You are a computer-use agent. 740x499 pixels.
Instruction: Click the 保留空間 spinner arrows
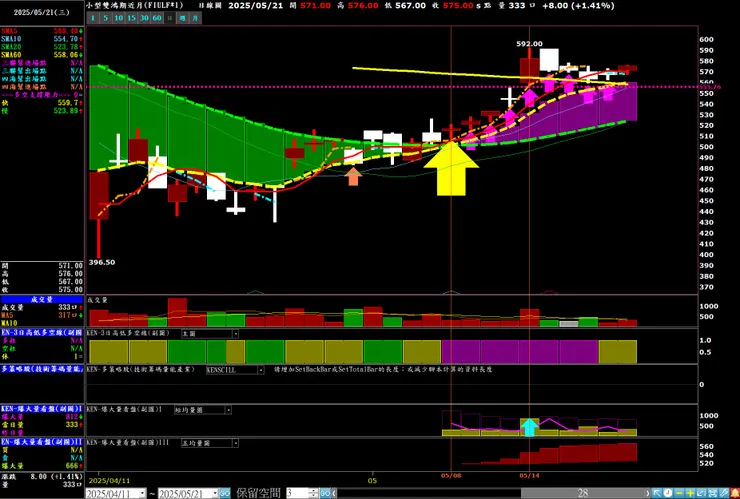(314, 493)
